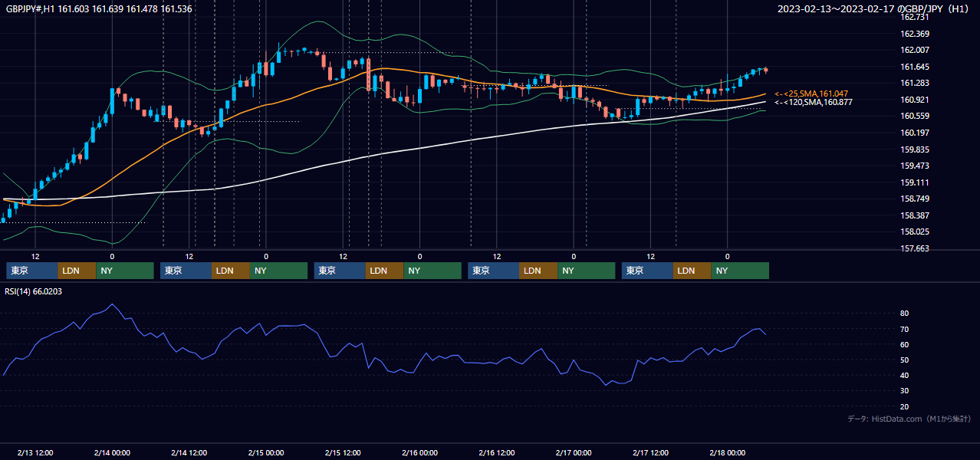The width and height of the screenshot is (980, 460).
Task: Click the 159.473 axis value
Action: [x=915, y=166]
